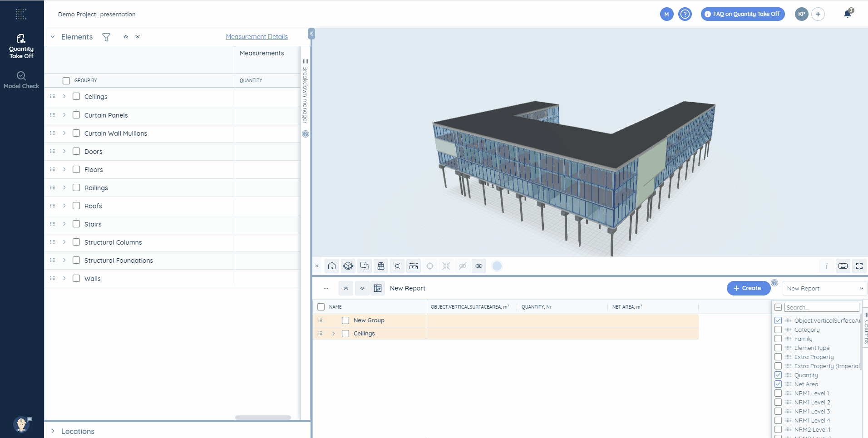Expand the Floors group
The width and height of the screenshot is (868, 438).
coord(64,169)
